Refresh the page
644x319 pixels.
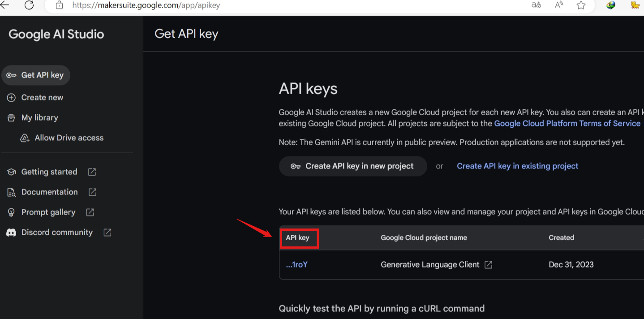pos(29,6)
